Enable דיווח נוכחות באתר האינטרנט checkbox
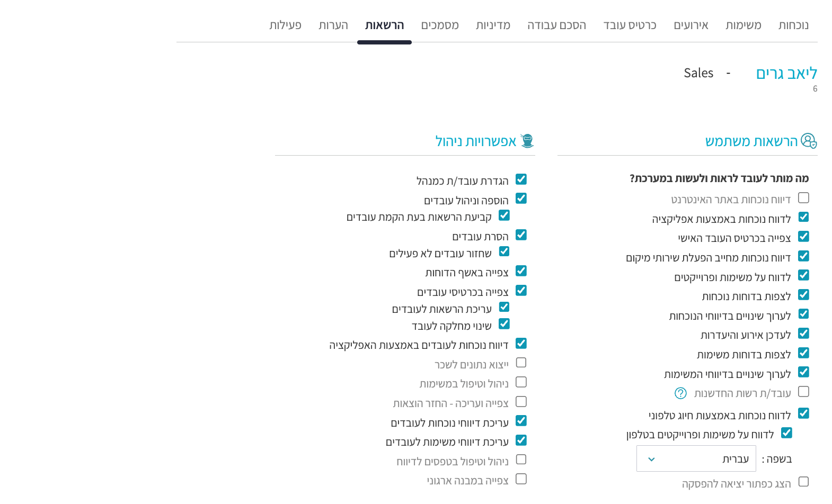The height and width of the screenshot is (504, 832). click(x=803, y=198)
